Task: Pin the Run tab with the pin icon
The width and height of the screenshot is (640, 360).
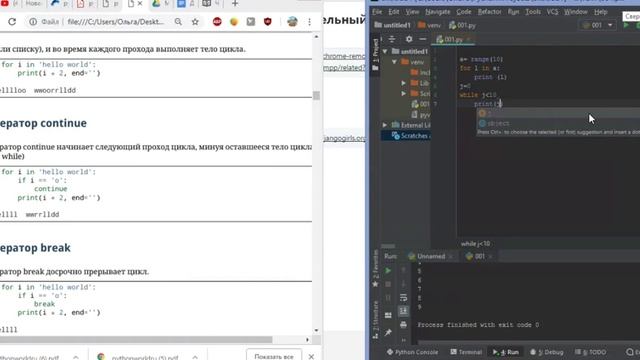Action: pyautogui.click(x=388, y=332)
